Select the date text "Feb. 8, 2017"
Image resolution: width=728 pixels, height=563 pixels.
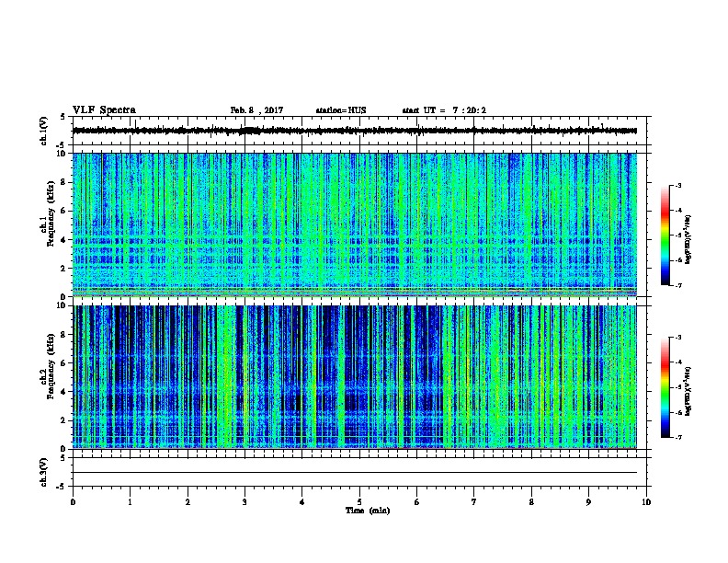256,110
